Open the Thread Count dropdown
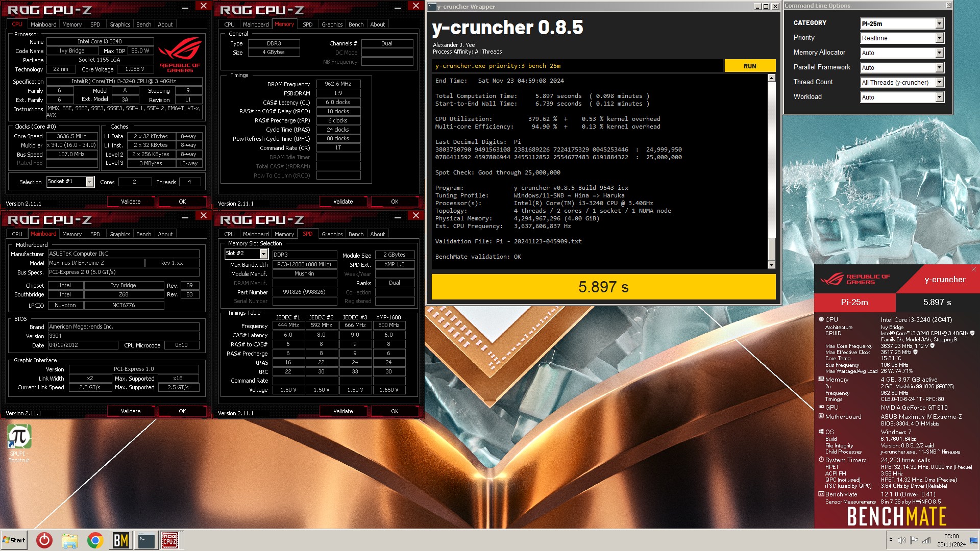The width and height of the screenshot is (980, 551). (939, 83)
